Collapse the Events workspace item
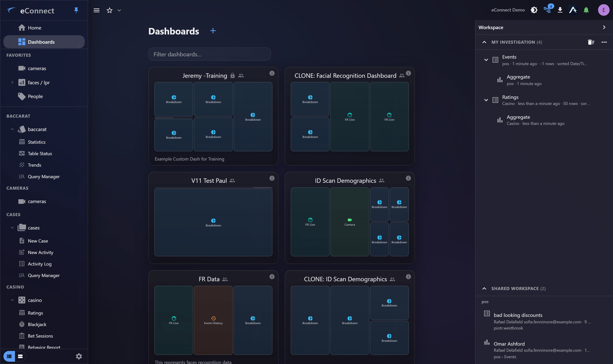Image resolution: width=613 pixels, height=364 pixels. point(486,60)
